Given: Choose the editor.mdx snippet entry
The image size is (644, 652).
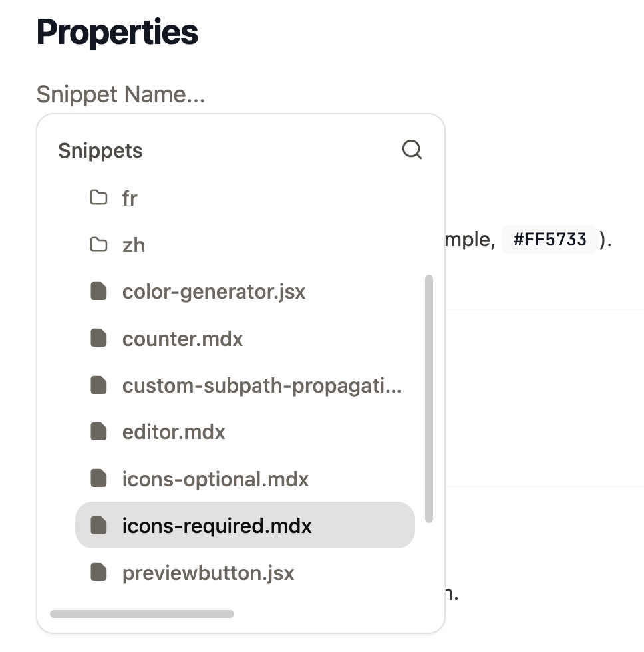Looking at the screenshot, I should [174, 431].
